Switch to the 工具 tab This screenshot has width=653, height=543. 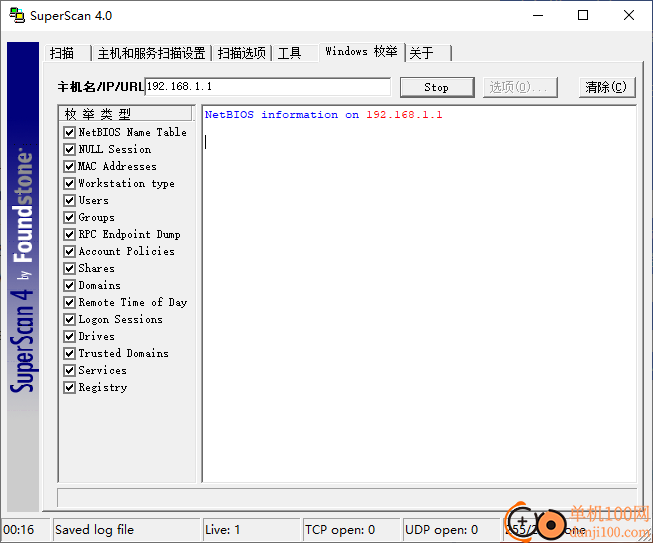[294, 53]
